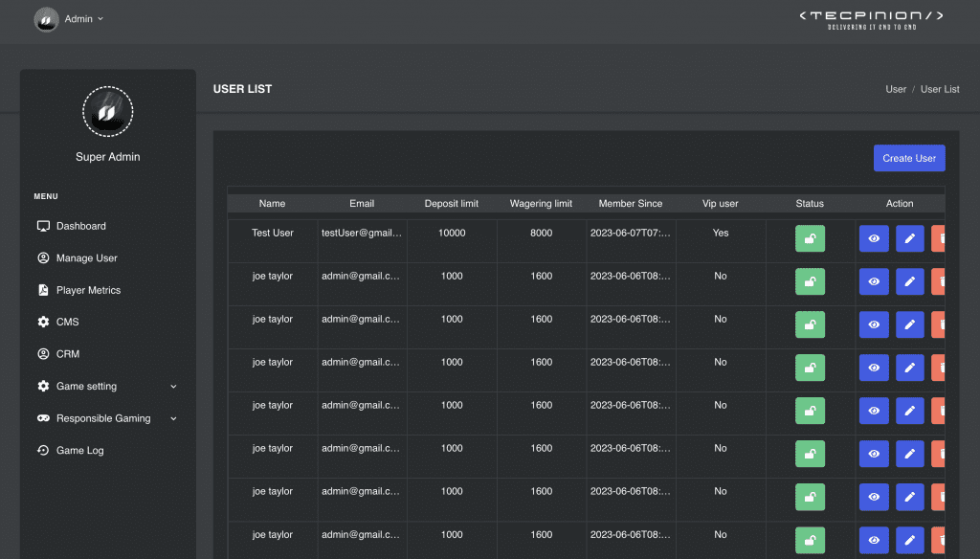980x559 pixels.
Task: Delete Test User with the trash icon
Action: click(938, 238)
